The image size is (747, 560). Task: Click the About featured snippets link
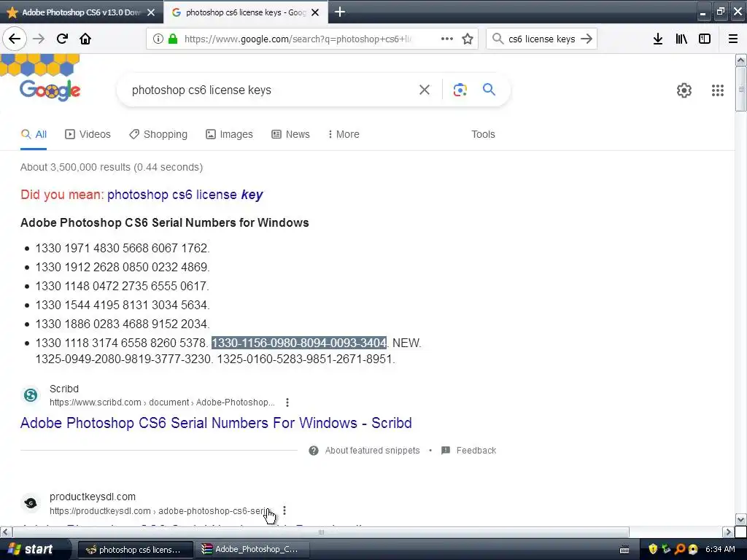point(372,451)
